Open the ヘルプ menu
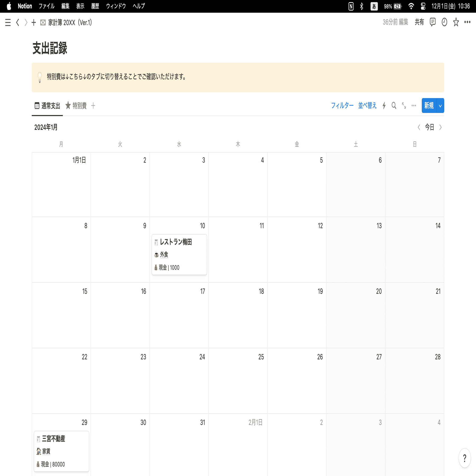476x476 pixels. point(139,6)
